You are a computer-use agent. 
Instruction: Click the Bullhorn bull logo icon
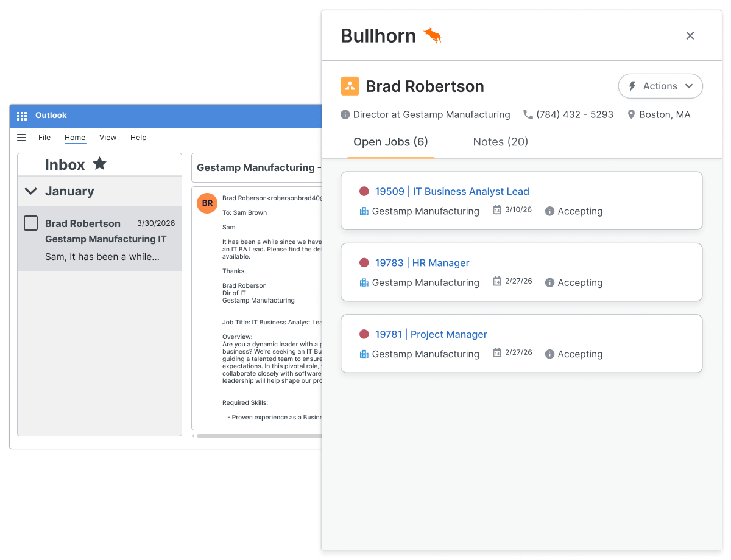pos(433,36)
